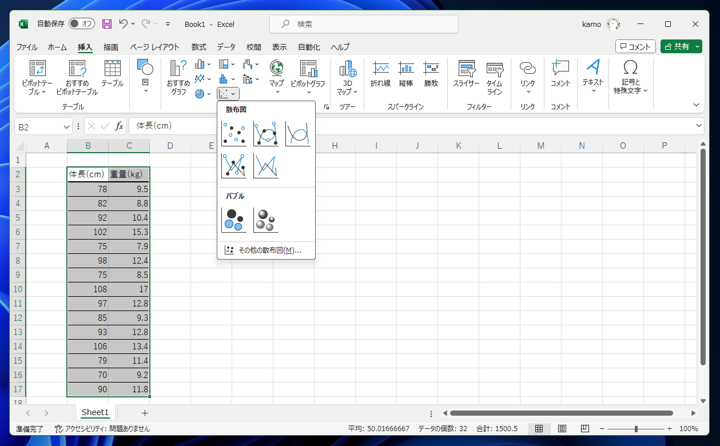Open the combo chart dropdown
720x446 pixels.
[251, 79]
